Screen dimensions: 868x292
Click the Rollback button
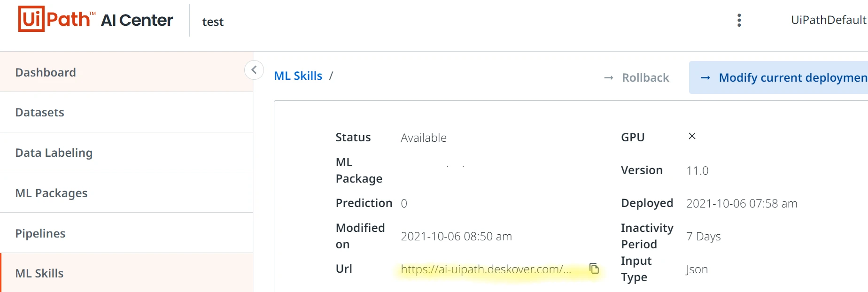(636, 77)
